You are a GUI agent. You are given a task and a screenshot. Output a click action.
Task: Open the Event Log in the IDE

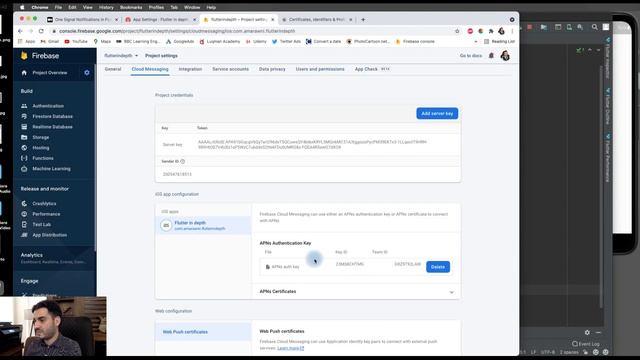point(586,344)
